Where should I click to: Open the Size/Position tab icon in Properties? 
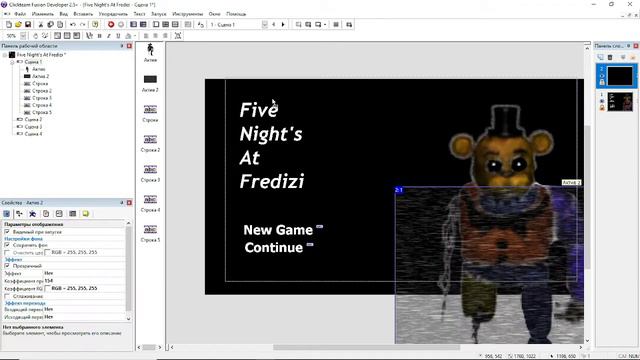[x=19, y=214]
